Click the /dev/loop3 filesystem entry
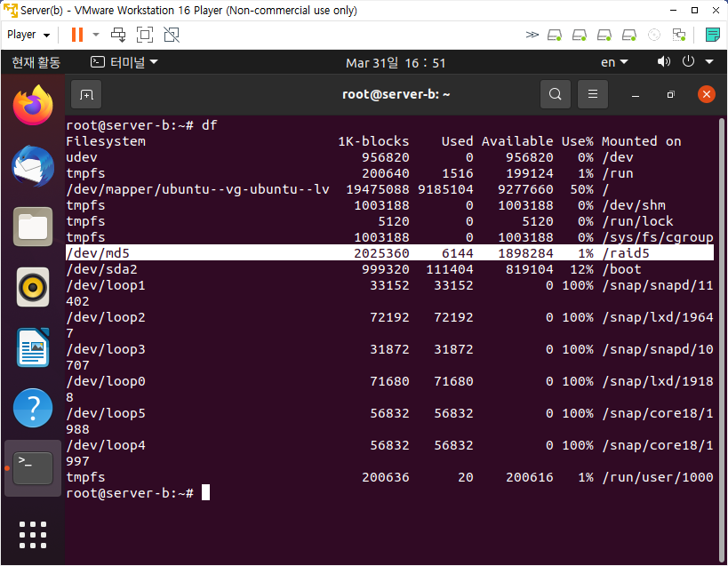Screen dimensions: 728x566 pos(106,349)
